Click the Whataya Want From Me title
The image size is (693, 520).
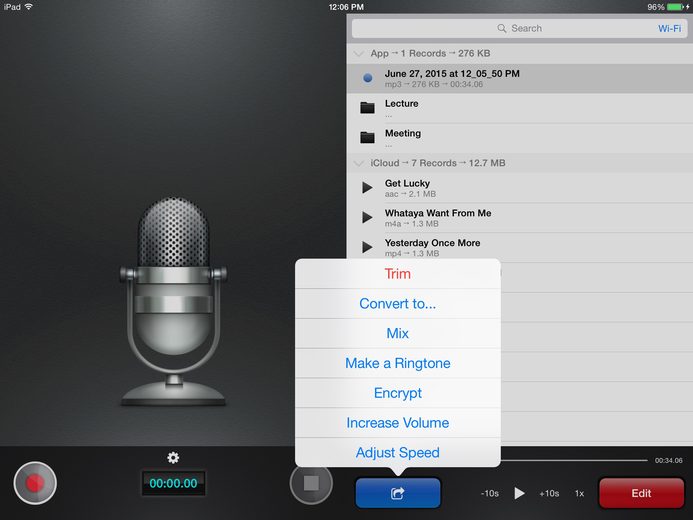point(438,213)
